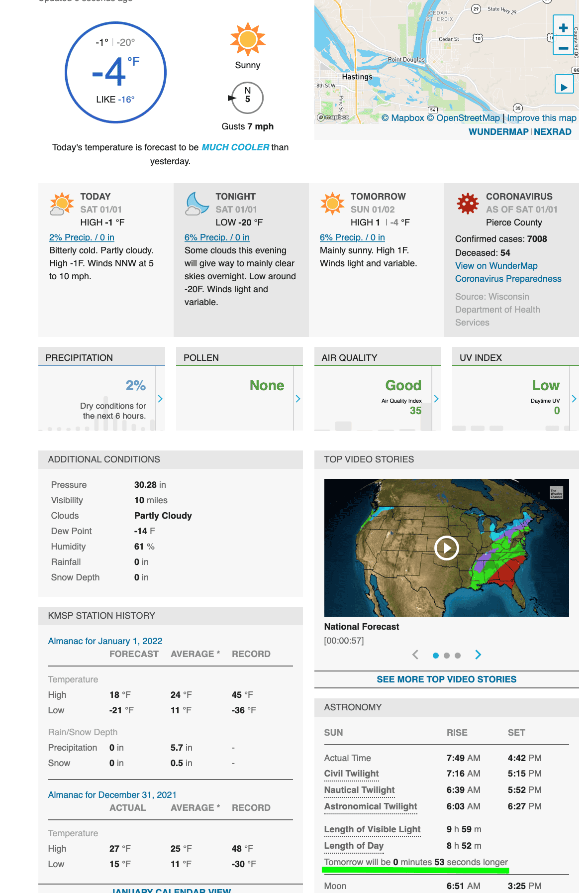Open Almanac for January 1, 2022

[x=105, y=641]
